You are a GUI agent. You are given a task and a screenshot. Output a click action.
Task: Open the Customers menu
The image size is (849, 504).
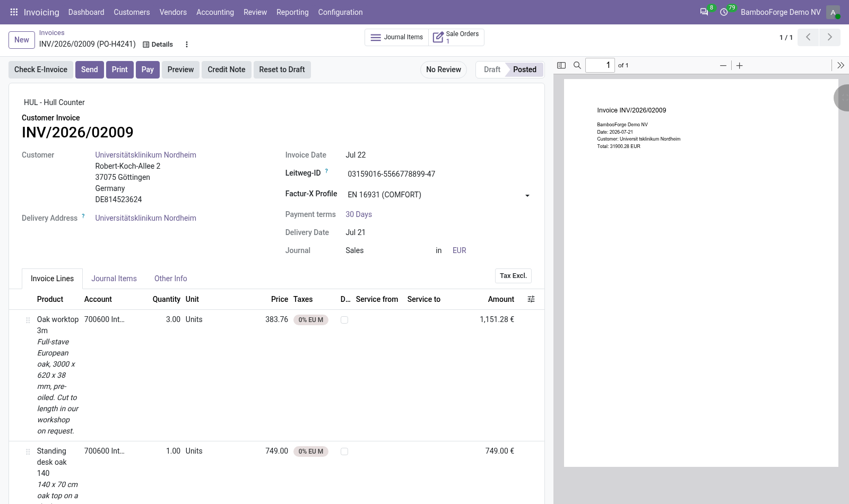[132, 12]
